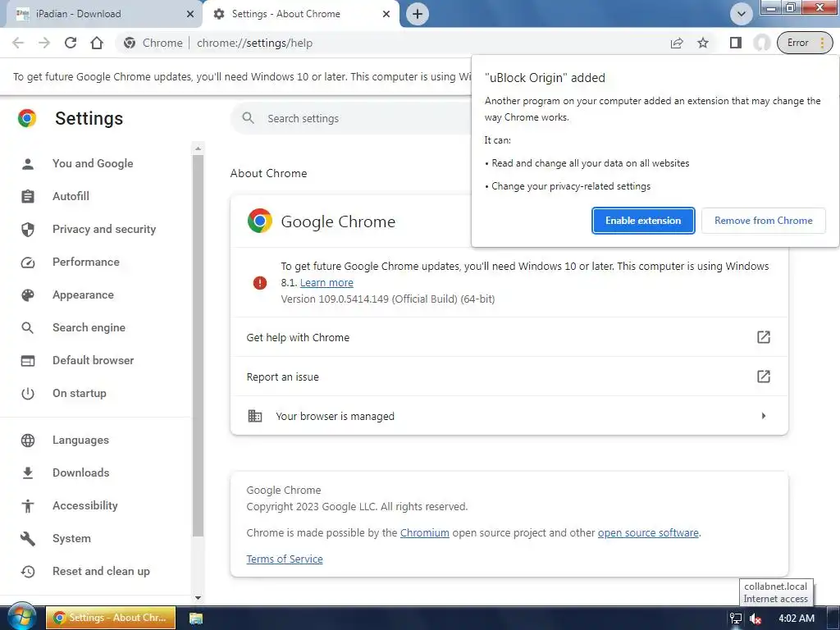840x630 pixels.
Task: Open the profile avatar menu
Action: [x=761, y=43]
